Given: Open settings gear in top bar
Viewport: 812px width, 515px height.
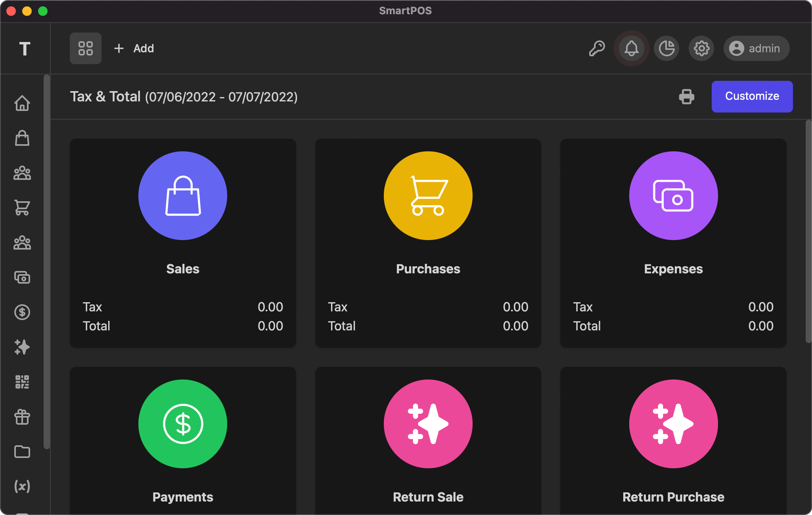Looking at the screenshot, I should [701, 48].
